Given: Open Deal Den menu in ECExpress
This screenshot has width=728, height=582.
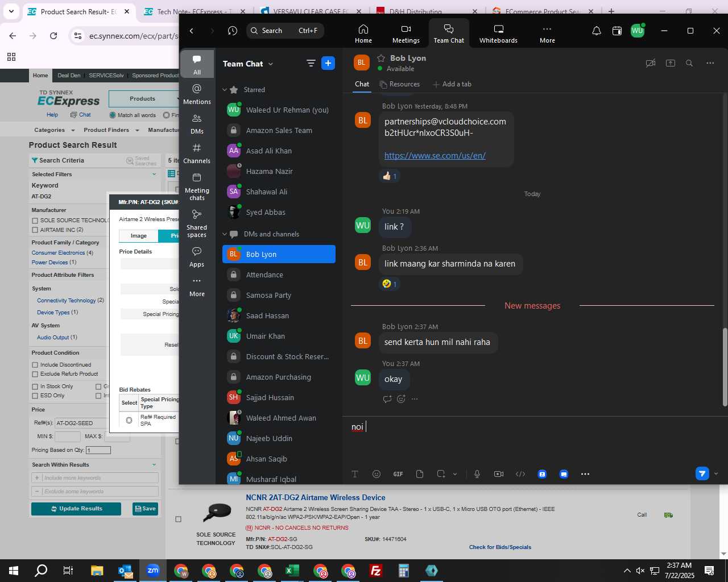Looking at the screenshot, I should (69, 75).
